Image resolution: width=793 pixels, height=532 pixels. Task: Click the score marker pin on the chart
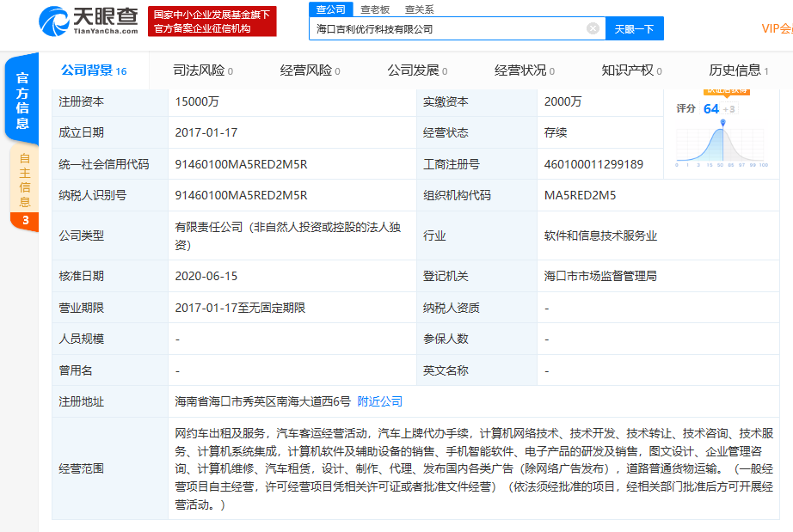click(x=722, y=122)
